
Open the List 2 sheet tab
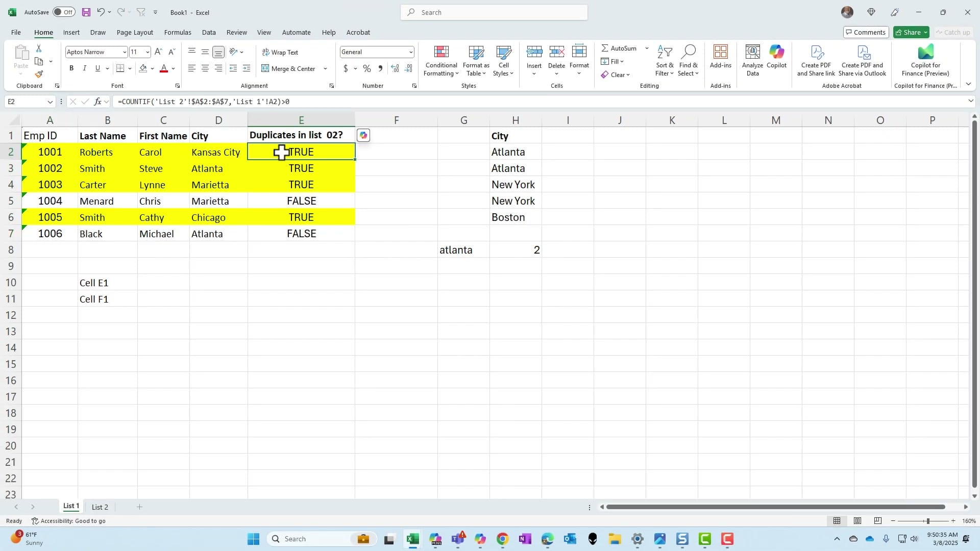[100, 507]
